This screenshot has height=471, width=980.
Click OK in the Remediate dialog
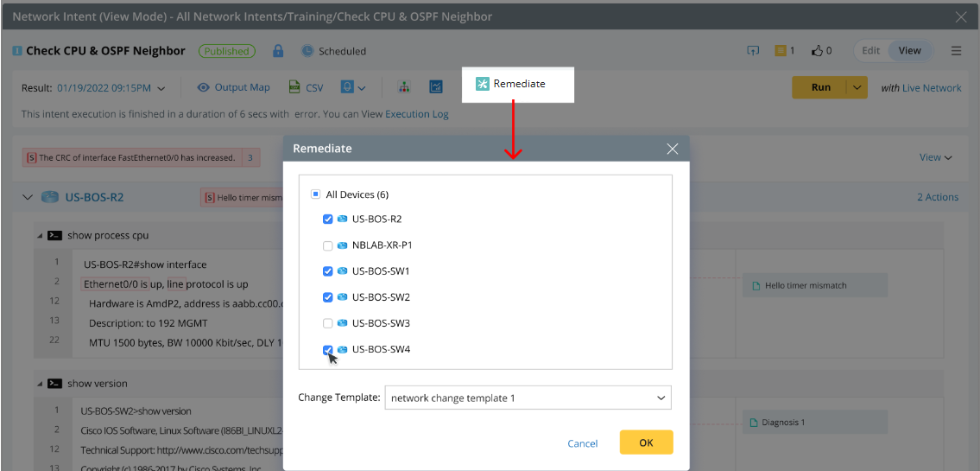pos(646,442)
